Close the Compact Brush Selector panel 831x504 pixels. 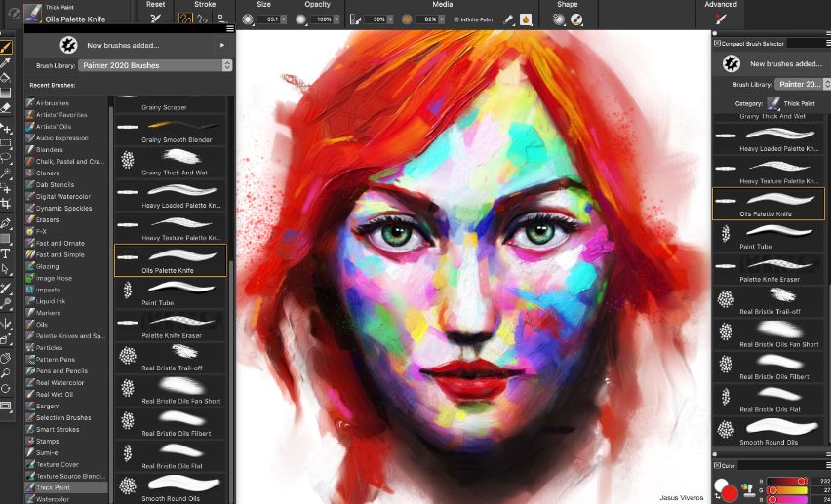point(717,44)
